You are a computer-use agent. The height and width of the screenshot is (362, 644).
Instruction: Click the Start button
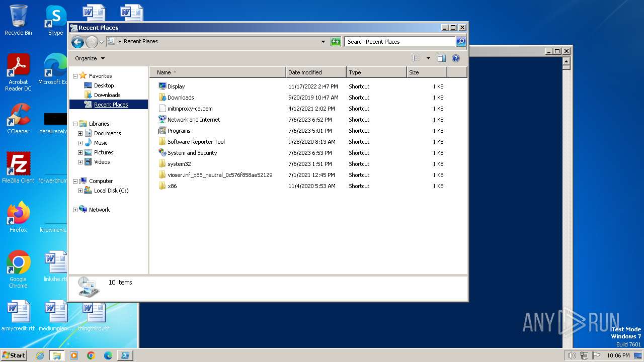(14, 355)
